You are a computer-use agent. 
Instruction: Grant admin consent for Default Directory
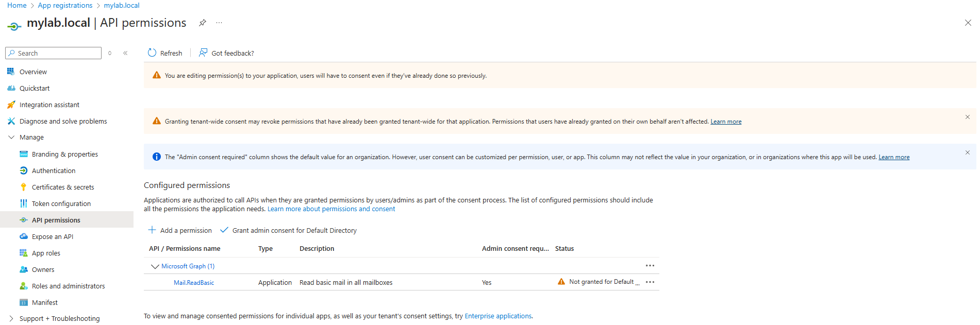tap(294, 230)
